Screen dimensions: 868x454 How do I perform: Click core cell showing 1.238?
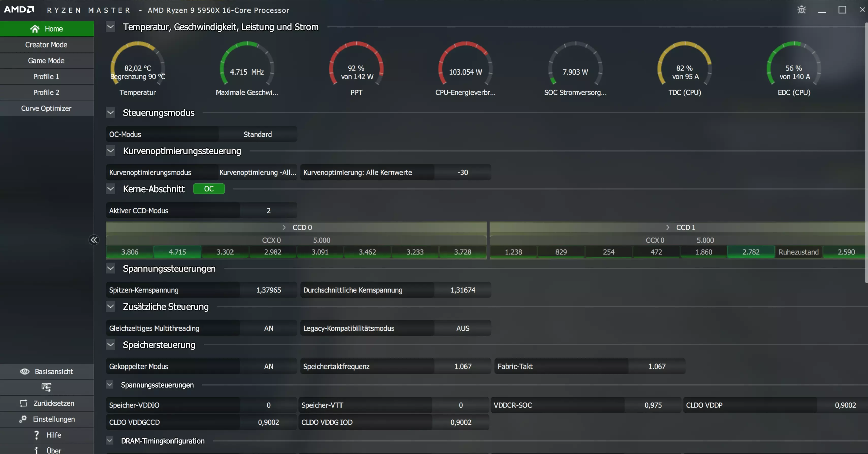[514, 252]
